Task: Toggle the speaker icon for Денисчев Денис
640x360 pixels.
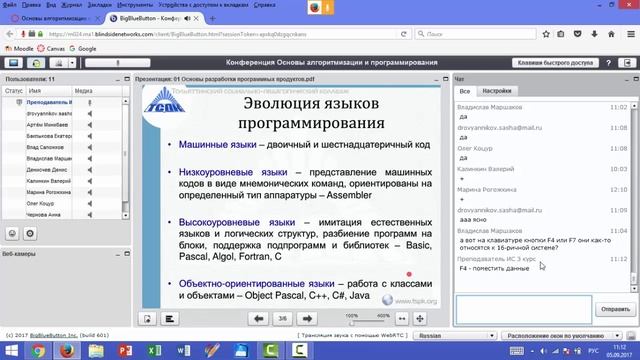Action: point(90,170)
